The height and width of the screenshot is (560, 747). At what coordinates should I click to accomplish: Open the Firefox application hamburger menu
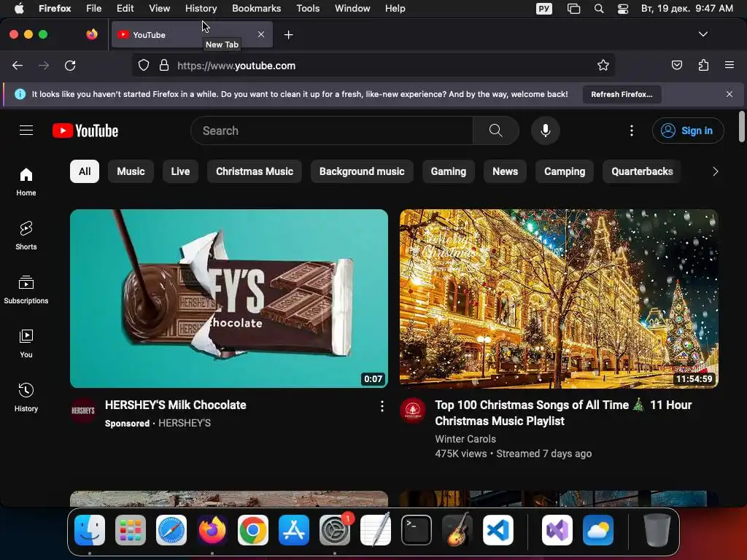pyautogui.click(x=729, y=65)
